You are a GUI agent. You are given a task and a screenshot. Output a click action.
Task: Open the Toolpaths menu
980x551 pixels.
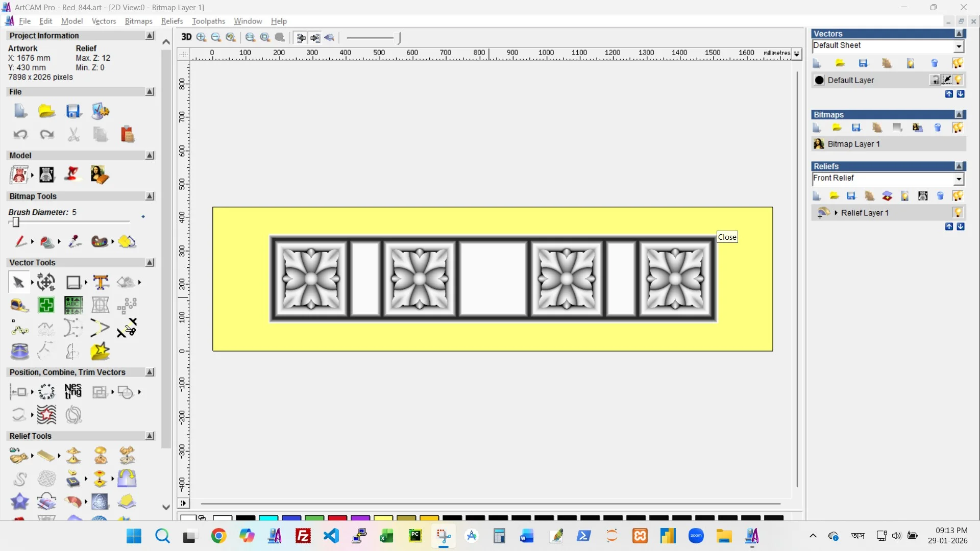(x=208, y=21)
